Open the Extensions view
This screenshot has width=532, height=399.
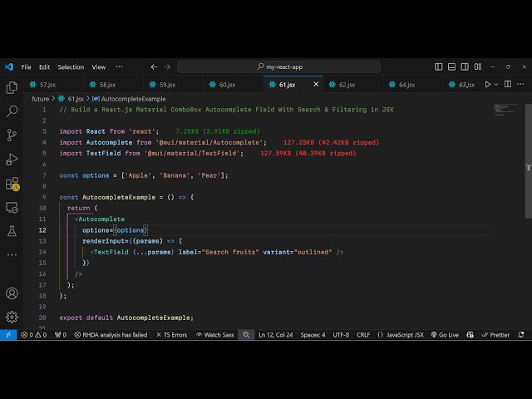12,183
